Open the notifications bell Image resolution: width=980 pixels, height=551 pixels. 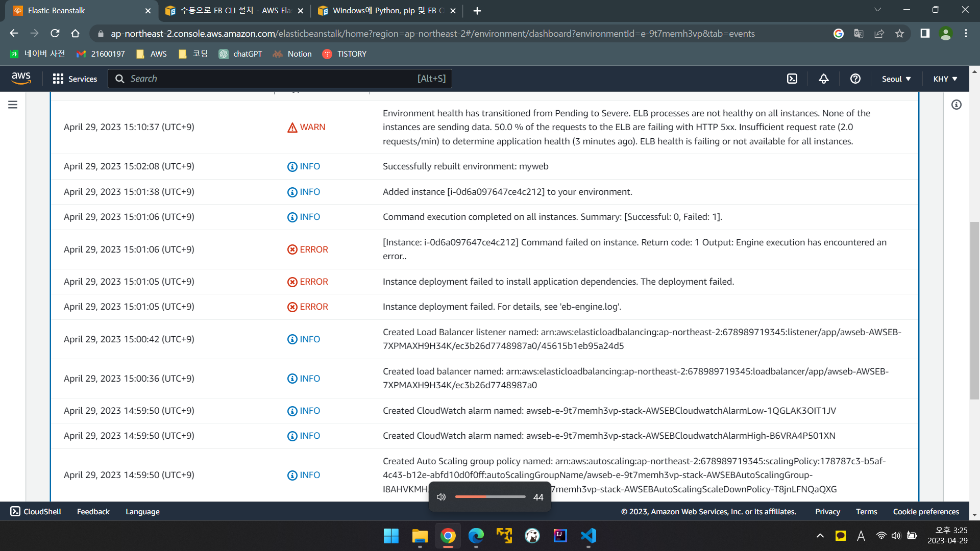click(x=823, y=79)
